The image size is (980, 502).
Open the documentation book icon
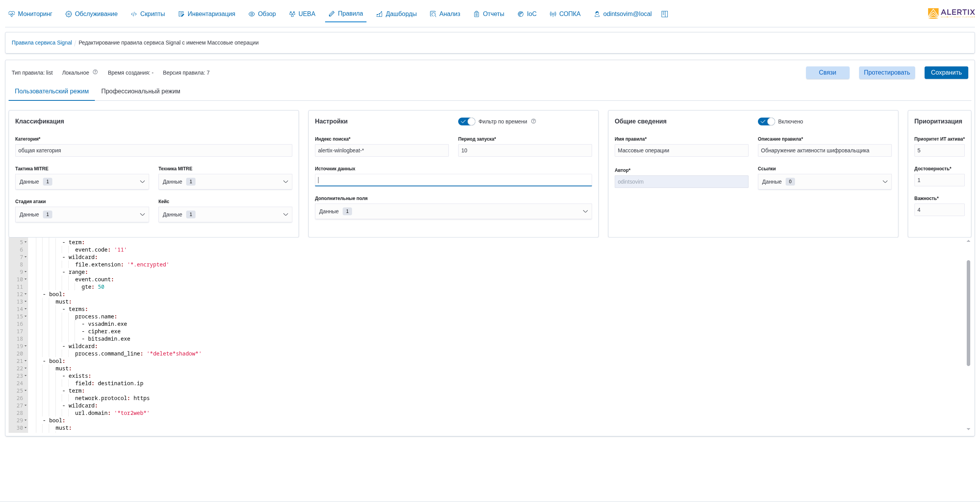[665, 14]
